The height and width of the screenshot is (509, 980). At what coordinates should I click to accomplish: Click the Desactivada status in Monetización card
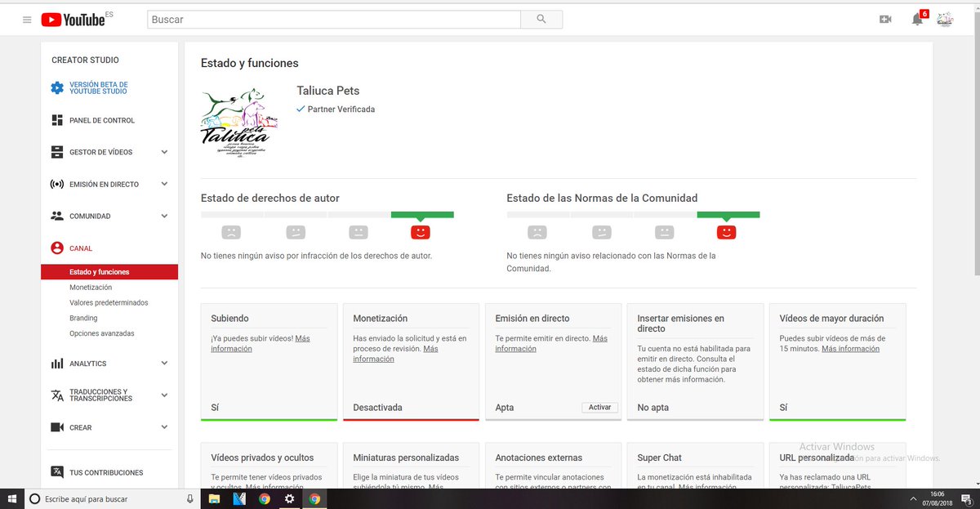[377, 407]
